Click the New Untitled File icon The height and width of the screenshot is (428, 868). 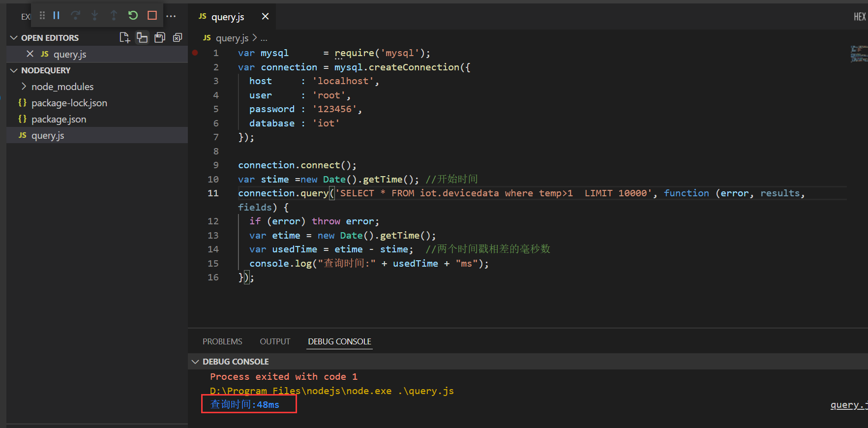click(x=124, y=37)
